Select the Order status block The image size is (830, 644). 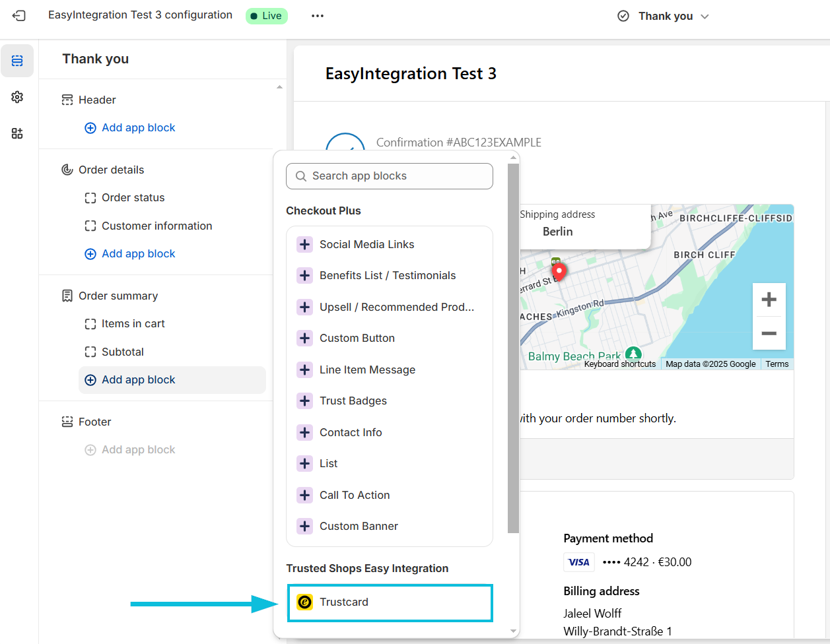pyautogui.click(x=133, y=197)
